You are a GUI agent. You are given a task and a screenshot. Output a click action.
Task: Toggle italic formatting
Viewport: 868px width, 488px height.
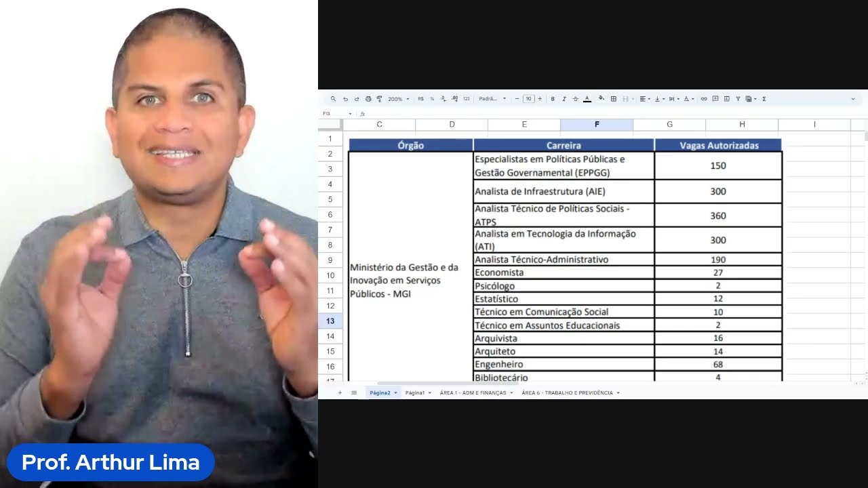564,99
